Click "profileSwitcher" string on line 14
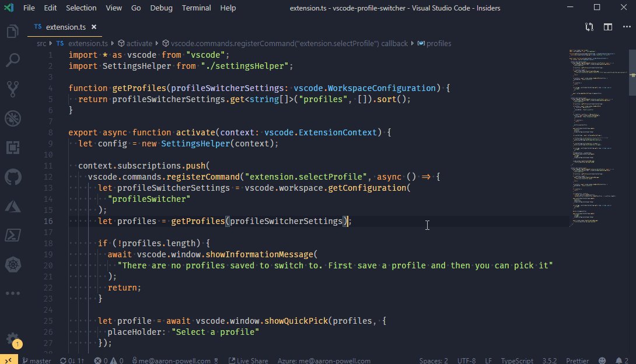Viewport: 636px width, 364px height. pyautogui.click(x=149, y=199)
